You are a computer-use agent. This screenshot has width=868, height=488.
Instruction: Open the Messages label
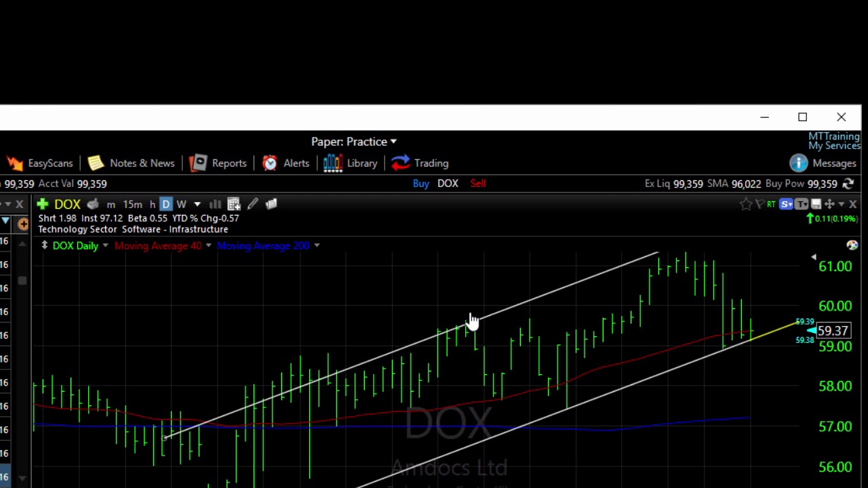834,163
